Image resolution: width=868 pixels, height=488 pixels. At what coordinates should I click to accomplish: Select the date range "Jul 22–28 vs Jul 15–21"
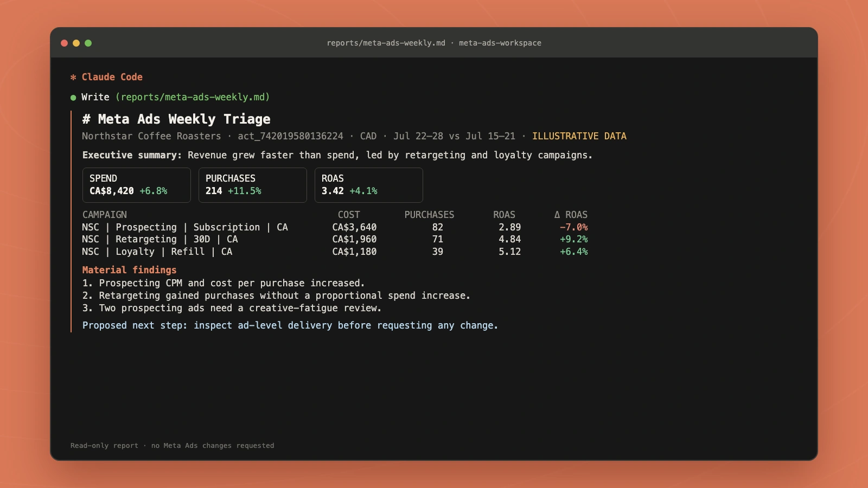[x=454, y=136]
